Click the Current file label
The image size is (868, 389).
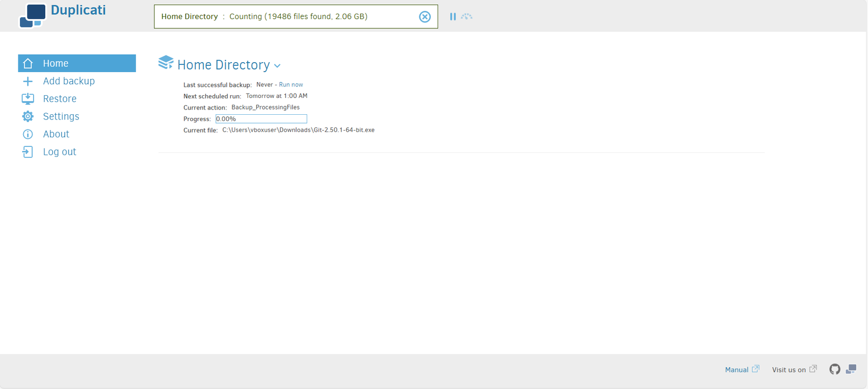(200, 130)
